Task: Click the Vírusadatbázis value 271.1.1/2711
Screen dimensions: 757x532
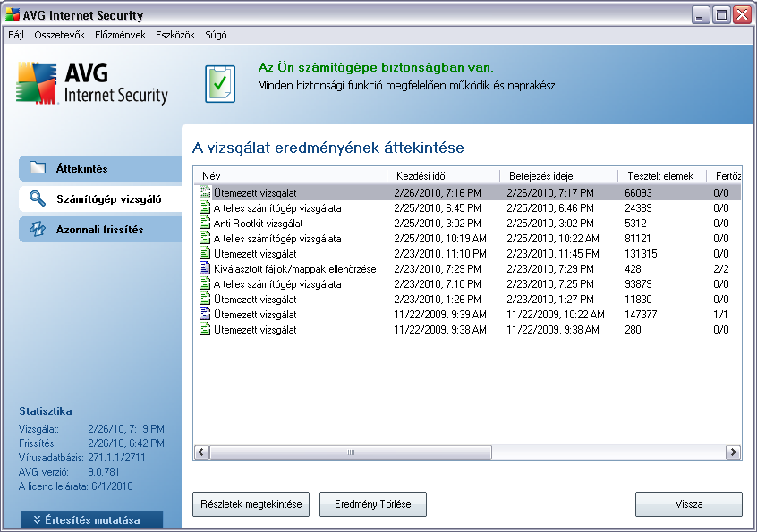Action: [x=116, y=457]
